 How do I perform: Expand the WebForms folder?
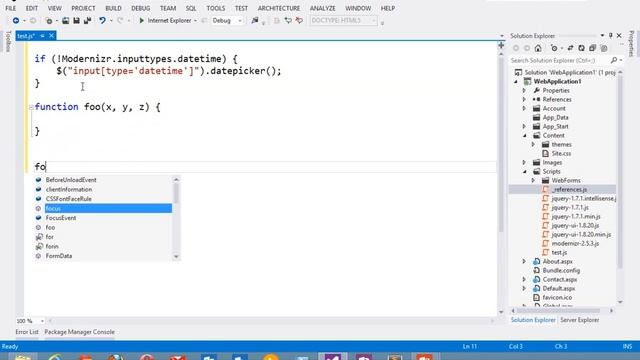[x=533, y=180]
